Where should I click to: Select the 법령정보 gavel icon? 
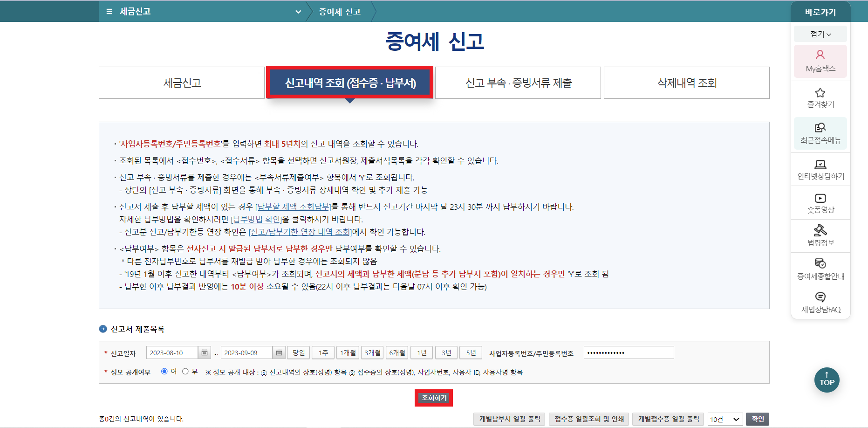[820, 236]
